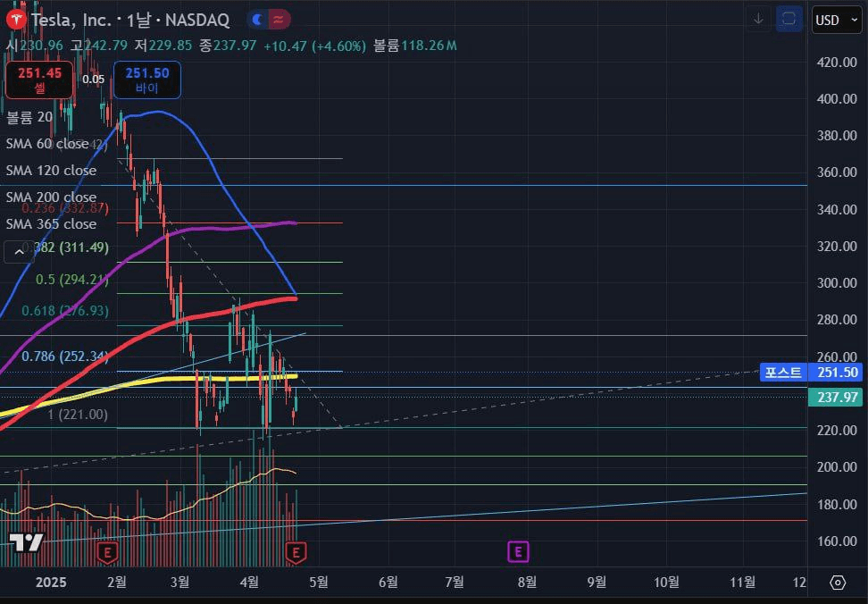Click the 종 237.97 close value

(228, 46)
